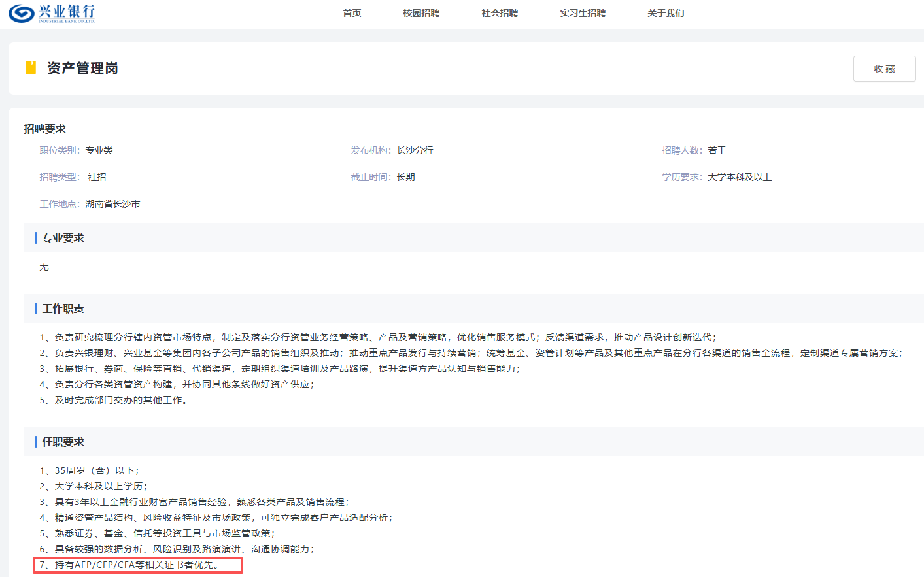Screen dimensions: 924x577
Task: Select the 专业要求 section header
Action: click(x=63, y=238)
